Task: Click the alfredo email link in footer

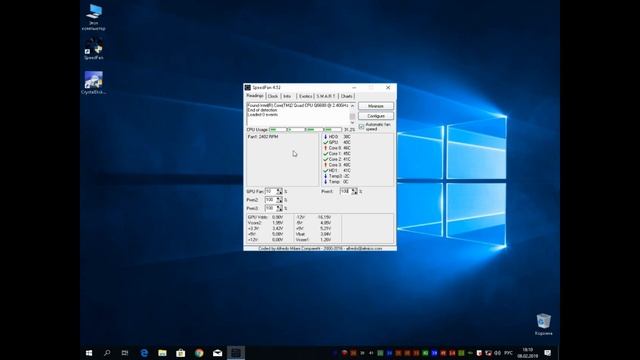Action: click(364, 249)
